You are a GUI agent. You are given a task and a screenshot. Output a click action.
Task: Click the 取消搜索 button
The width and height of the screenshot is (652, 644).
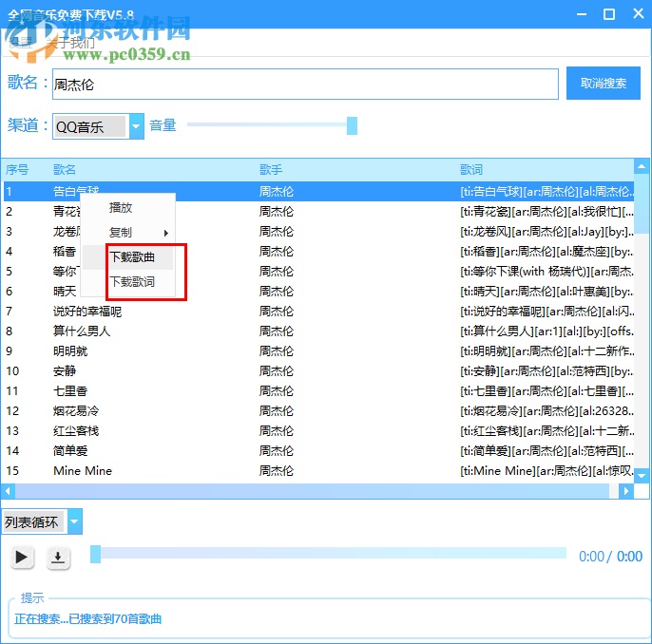pos(603,83)
